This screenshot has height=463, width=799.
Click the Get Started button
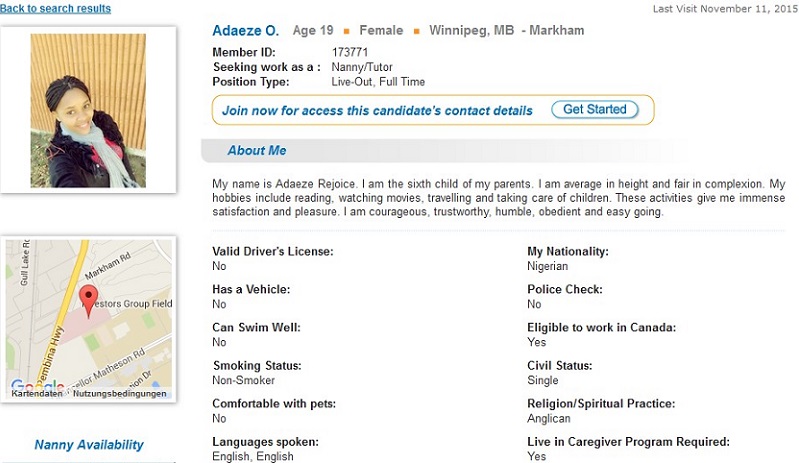tap(595, 110)
